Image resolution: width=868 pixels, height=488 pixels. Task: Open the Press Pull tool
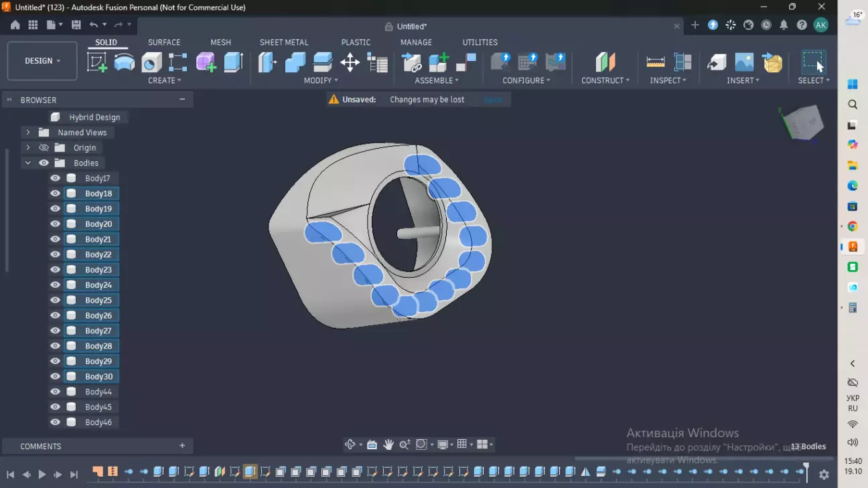(267, 62)
